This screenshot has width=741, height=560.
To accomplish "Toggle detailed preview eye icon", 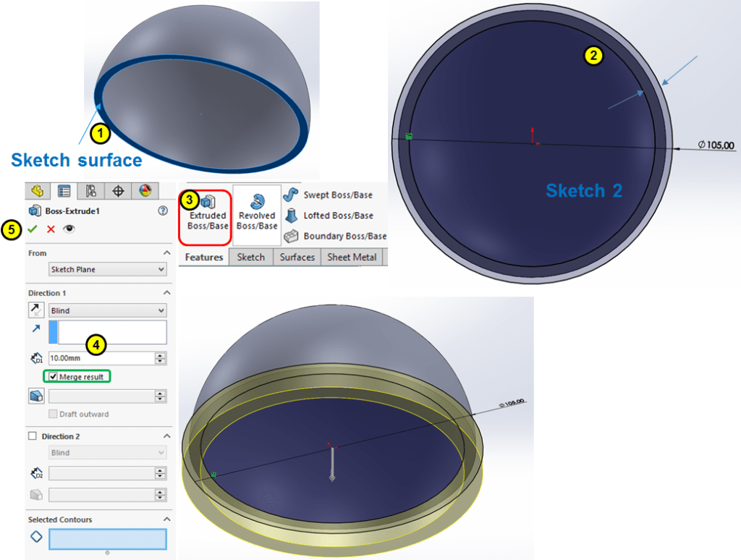I will click(x=69, y=229).
